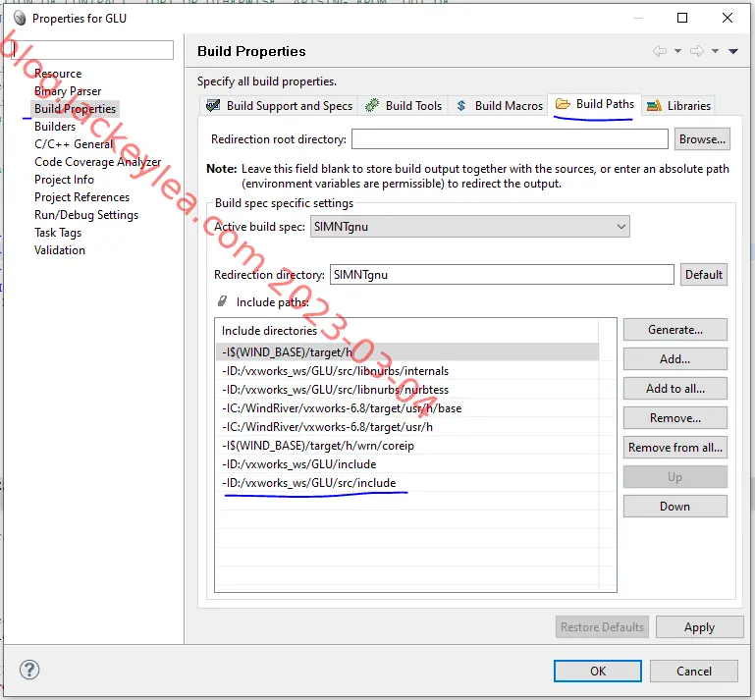Screen dimensions: 755x700
Task: Select Resource in the properties tree
Action: pos(58,74)
